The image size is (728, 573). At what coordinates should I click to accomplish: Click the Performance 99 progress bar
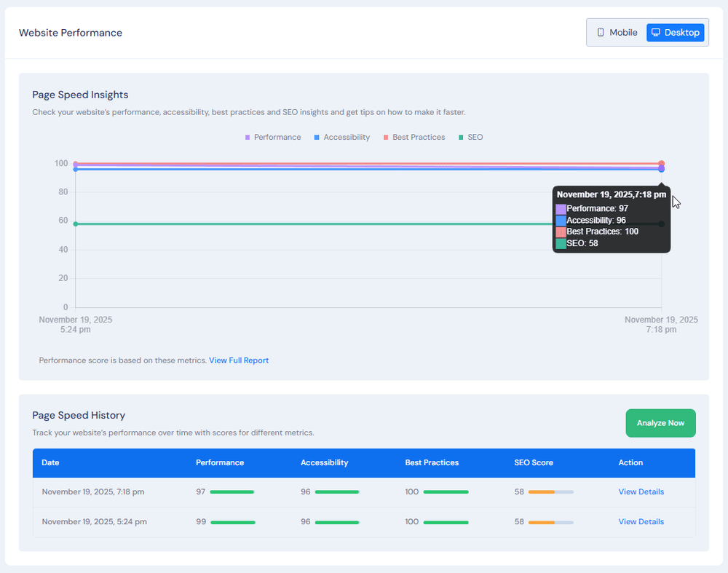pos(233,522)
